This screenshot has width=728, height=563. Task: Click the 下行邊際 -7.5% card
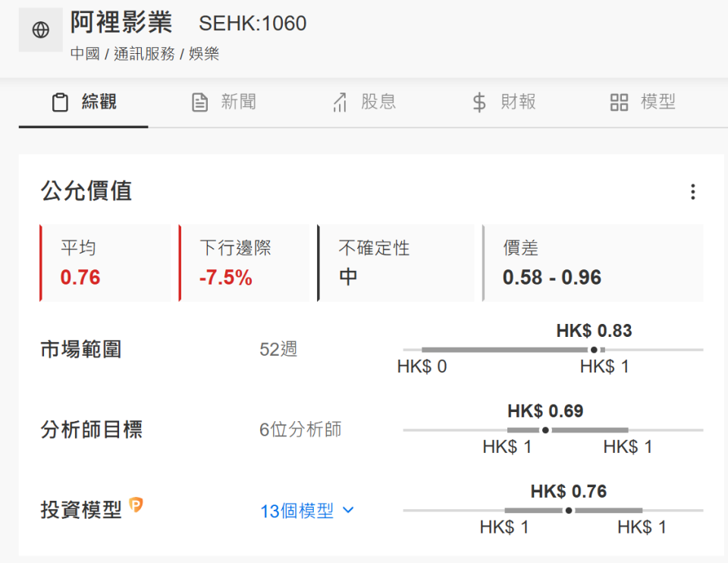click(243, 263)
